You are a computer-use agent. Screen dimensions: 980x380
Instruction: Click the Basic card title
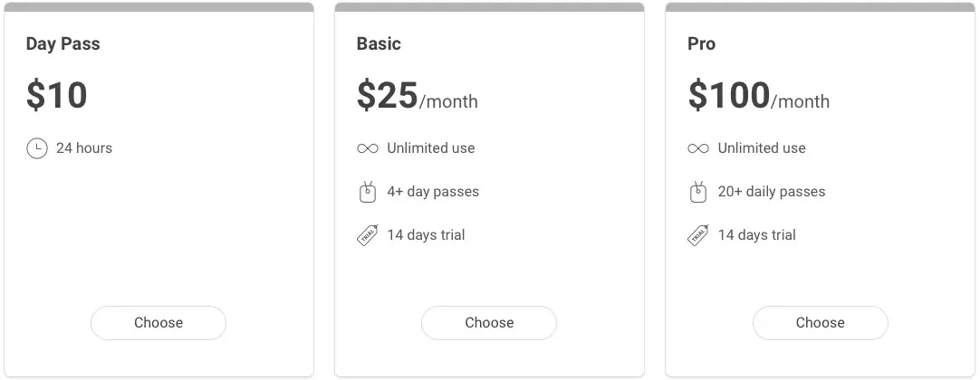[x=379, y=43]
